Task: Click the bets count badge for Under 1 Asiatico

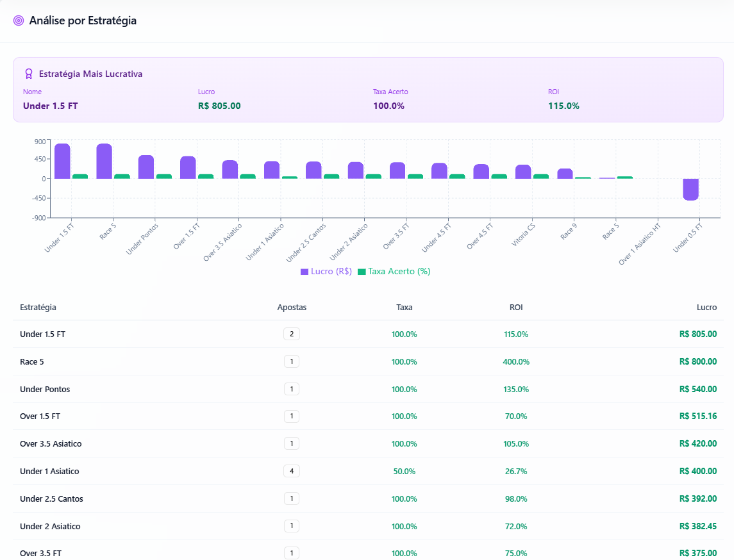Action: [292, 472]
